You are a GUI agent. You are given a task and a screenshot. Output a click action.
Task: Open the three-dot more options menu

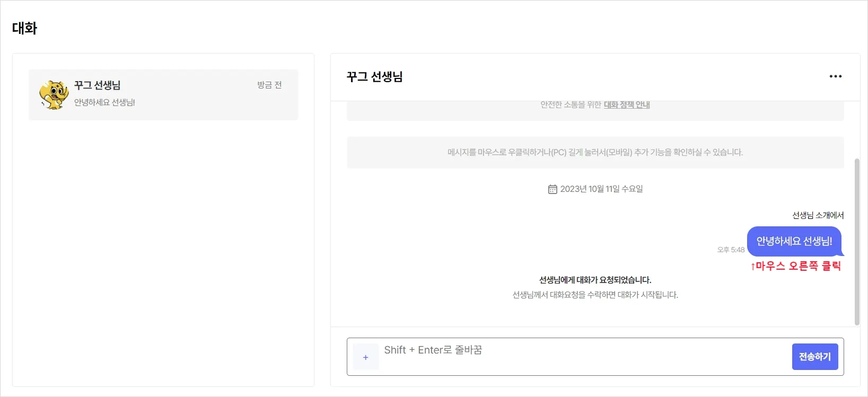point(835,76)
